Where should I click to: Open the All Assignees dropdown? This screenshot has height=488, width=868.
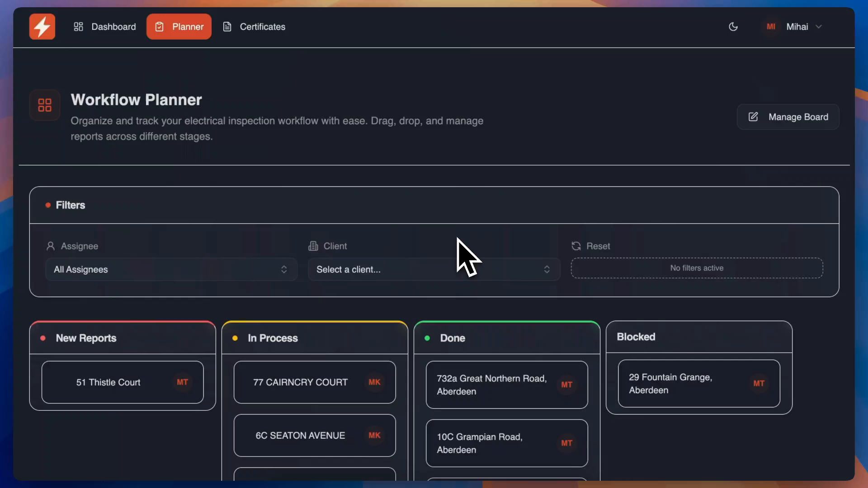pyautogui.click(x=171, y=269)
